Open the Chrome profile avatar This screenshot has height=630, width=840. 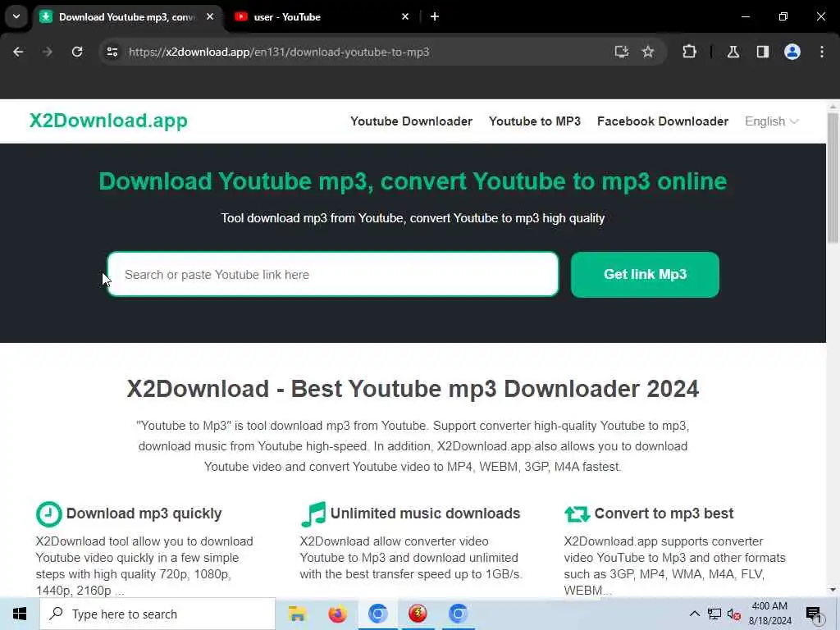[x=792, y=52]
